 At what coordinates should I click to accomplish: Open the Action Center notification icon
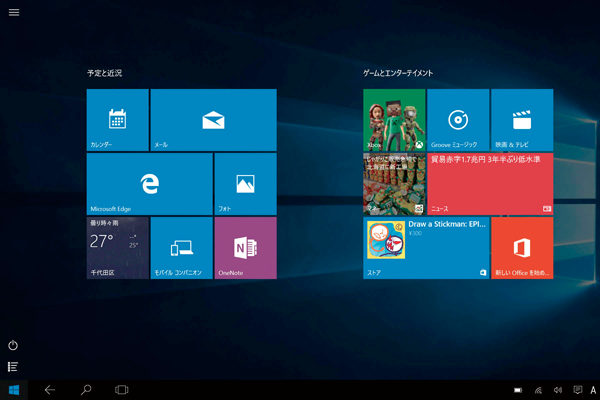(578, 390)
